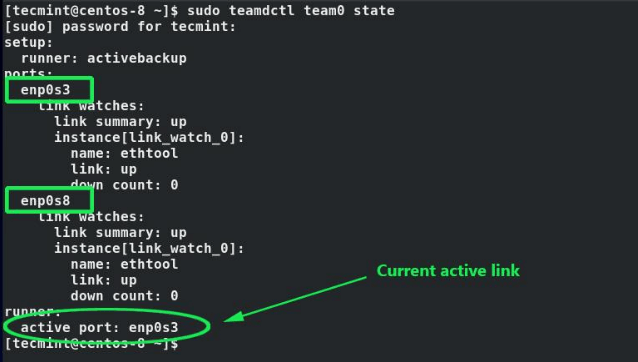This screenshot has width=638, height=362.
Task: Click 'name: ethtool' under enp0s8
Action: point(125,264)
